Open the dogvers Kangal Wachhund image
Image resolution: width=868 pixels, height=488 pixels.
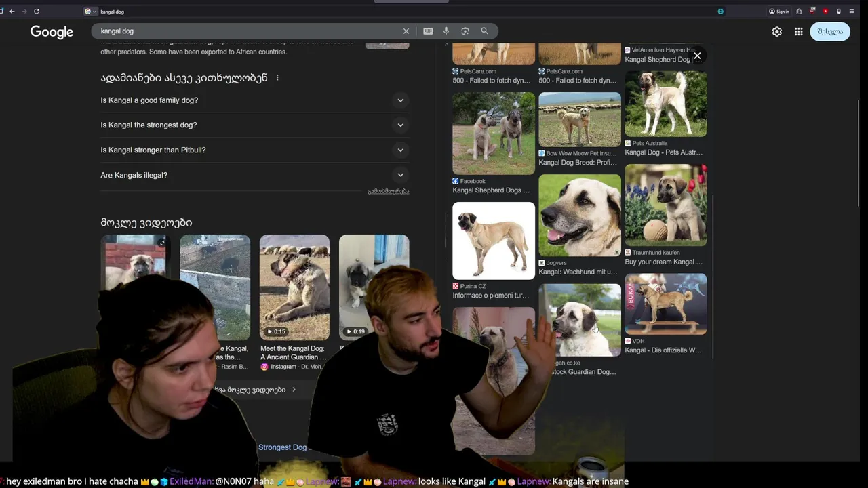580,216
